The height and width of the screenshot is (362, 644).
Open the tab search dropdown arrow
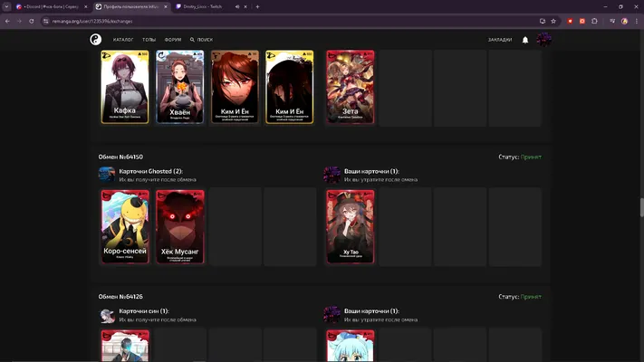tap(6, 6)
